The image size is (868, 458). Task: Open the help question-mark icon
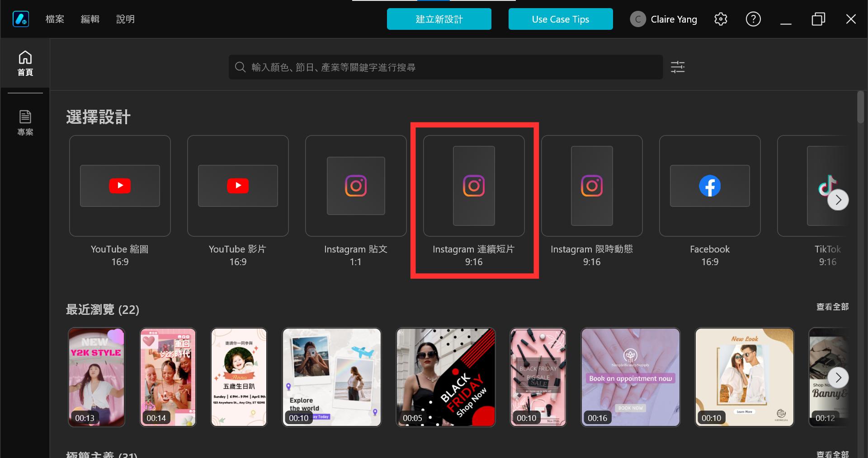(753, 19)
